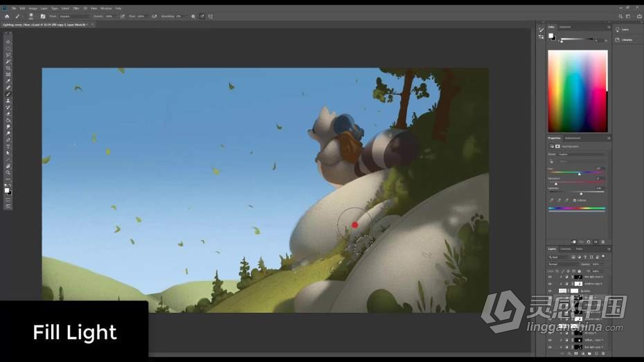Open the Flow value dropdown
Viewport: 644px width, 362px height.
(142, 17)
